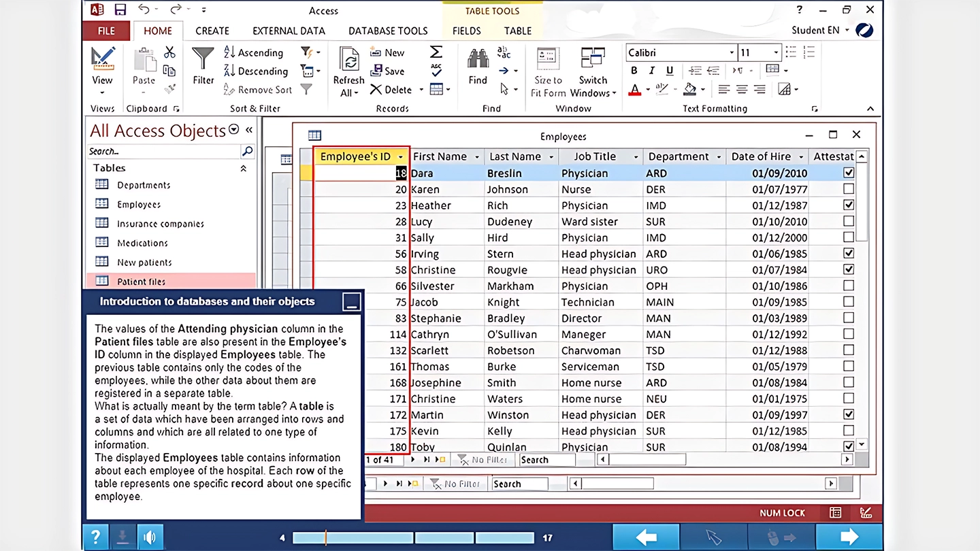Toggle Attestation checkbox for Christine Rougvie
This screenshot has width=980, height=551.
pos(849,269)
